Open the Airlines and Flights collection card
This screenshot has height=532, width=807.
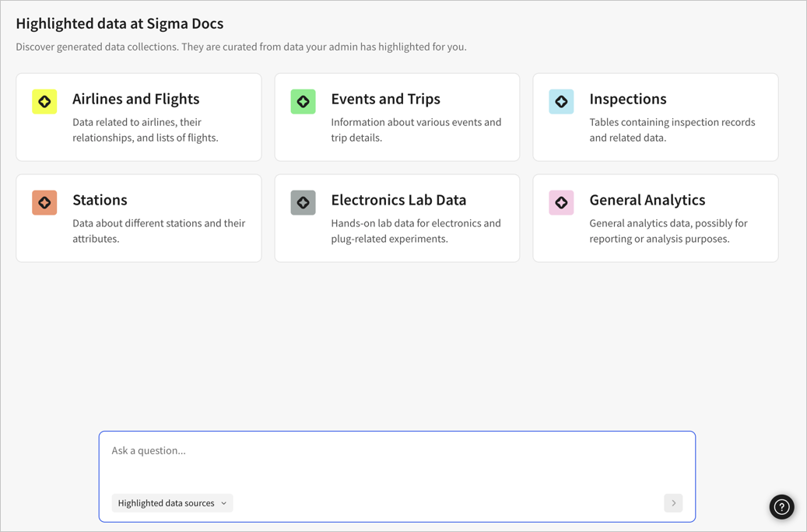[x=139, y=117]
